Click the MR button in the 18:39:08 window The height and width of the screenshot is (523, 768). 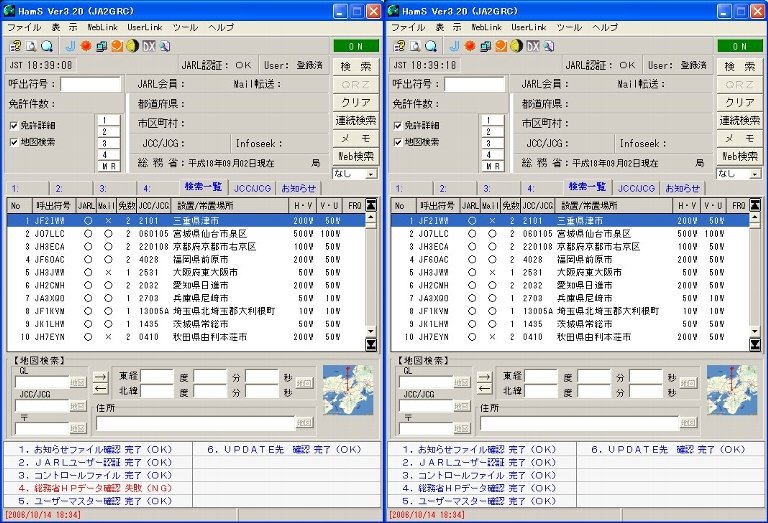(109, 166)
